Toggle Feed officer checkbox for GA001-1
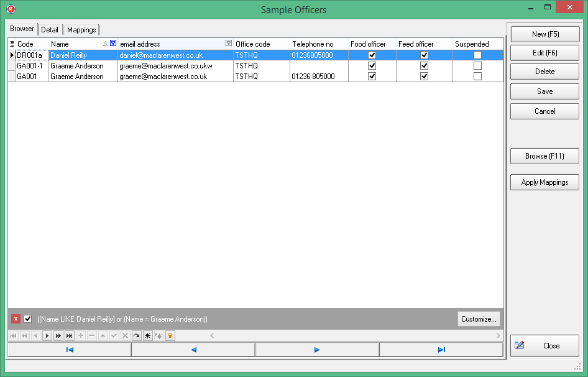Viewport: 588px width, 377px height. (x=424, y=66)
